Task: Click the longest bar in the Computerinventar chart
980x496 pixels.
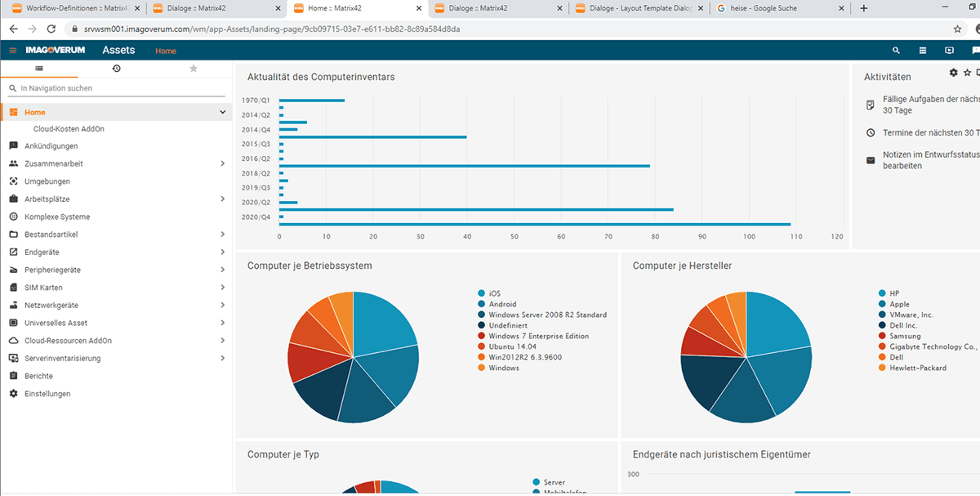Action: click(535, 224)
